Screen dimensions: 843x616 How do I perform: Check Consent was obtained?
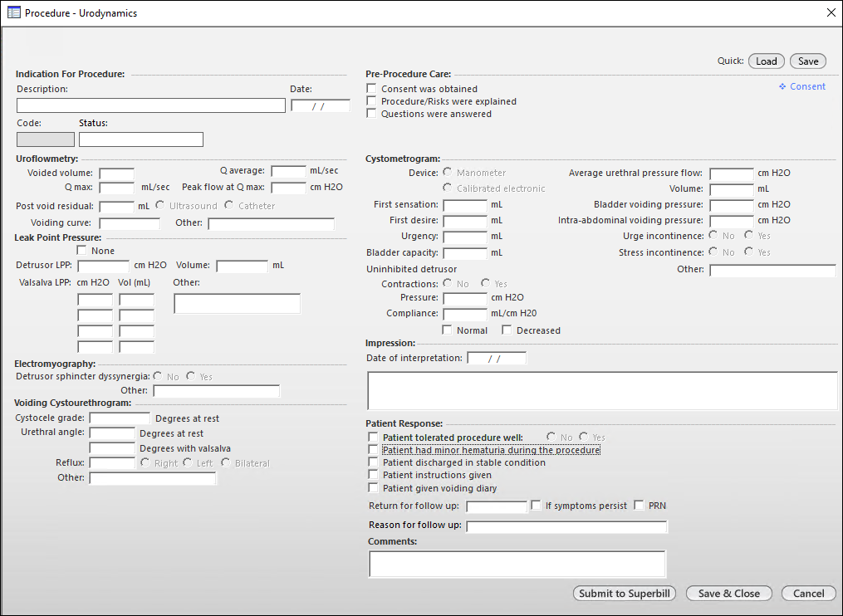coord(371,88)
